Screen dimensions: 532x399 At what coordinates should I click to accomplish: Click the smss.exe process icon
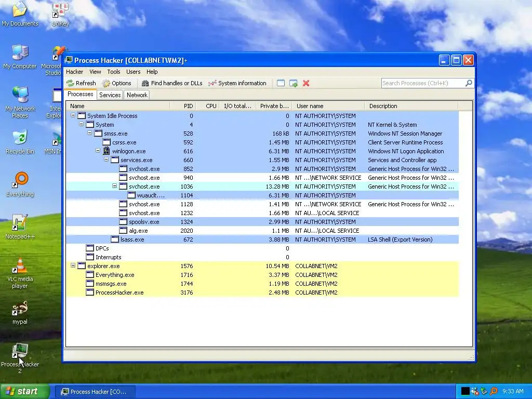(98, 134)
